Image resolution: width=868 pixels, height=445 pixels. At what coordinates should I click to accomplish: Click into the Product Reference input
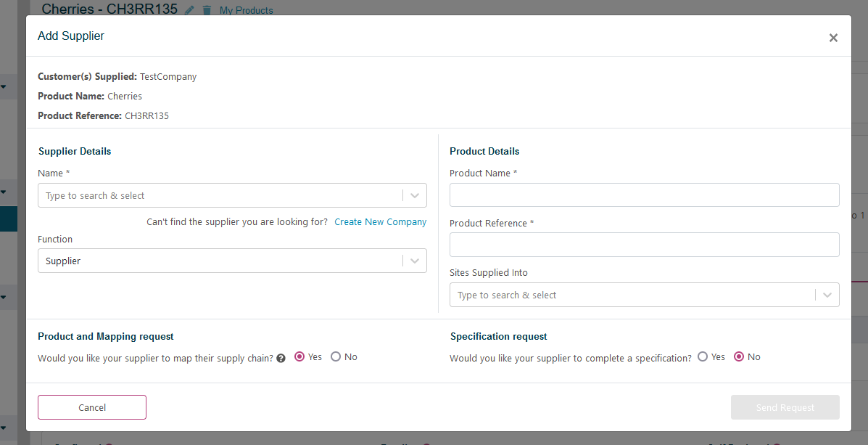click(644, 245)
